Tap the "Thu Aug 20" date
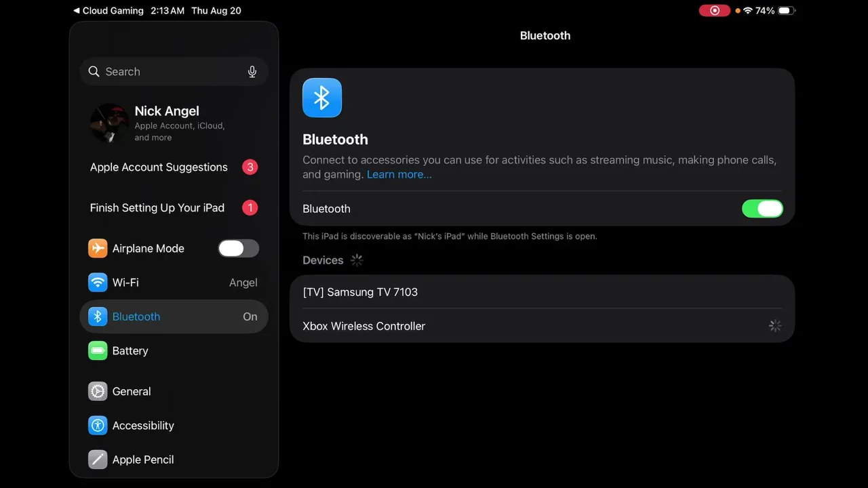 pyautogui.click(x=216, y=11)
